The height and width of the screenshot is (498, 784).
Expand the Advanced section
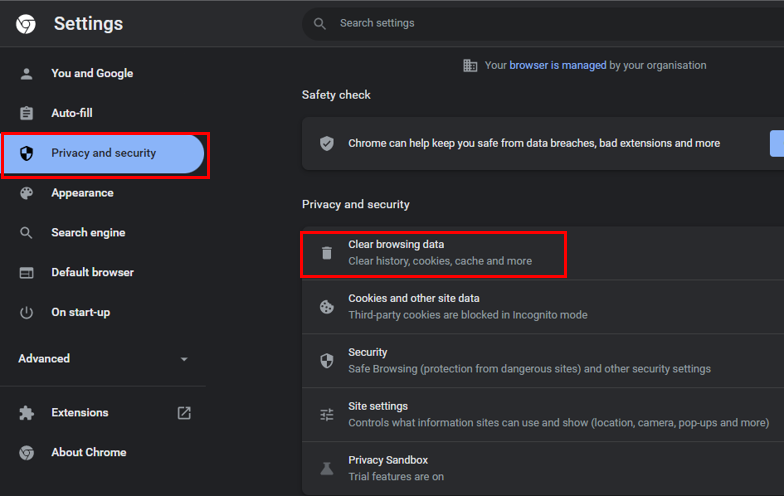point(102,359)
